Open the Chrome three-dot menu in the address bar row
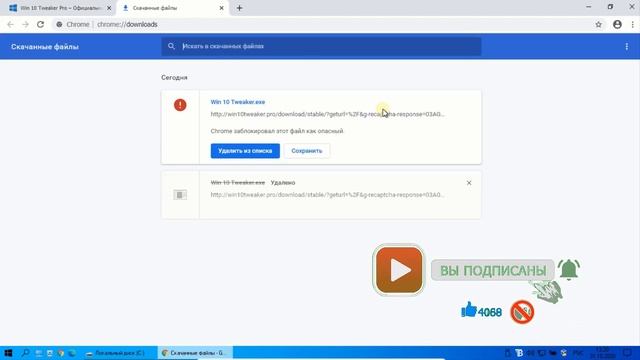The width and height of the screenshot is (640, 360). click(x=633, y=24)
